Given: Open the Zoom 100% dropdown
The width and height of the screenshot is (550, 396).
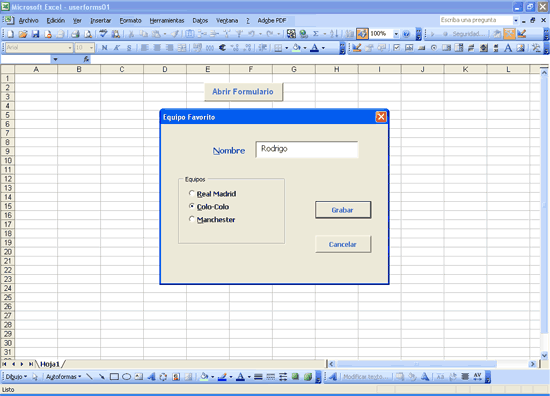Looking at the screenshot, I should [396, 34].
